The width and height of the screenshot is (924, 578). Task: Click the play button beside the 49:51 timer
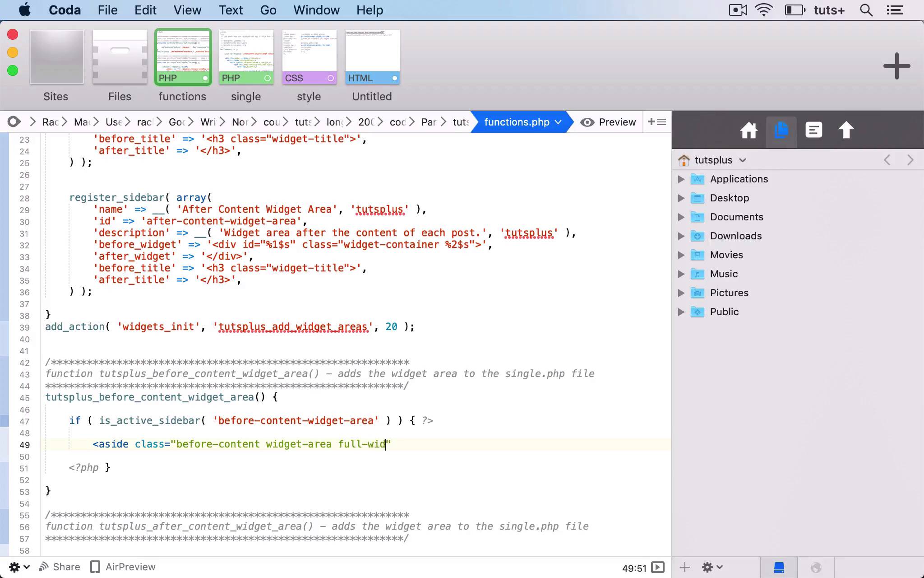click(659, 567)
